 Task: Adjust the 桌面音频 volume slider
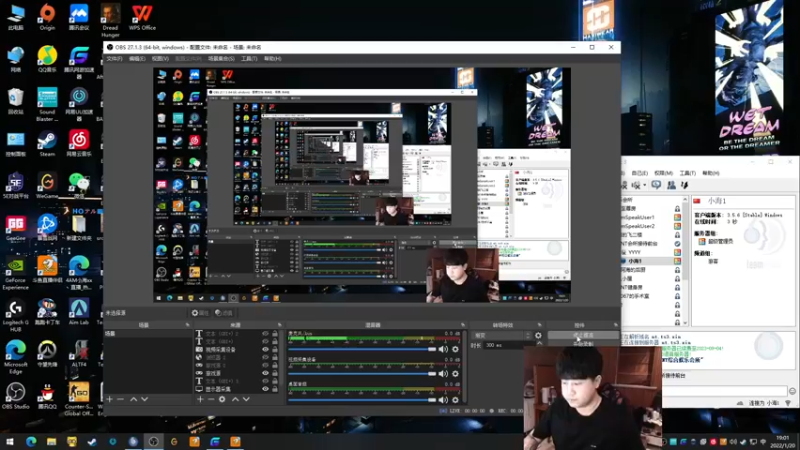pos(362,400)
